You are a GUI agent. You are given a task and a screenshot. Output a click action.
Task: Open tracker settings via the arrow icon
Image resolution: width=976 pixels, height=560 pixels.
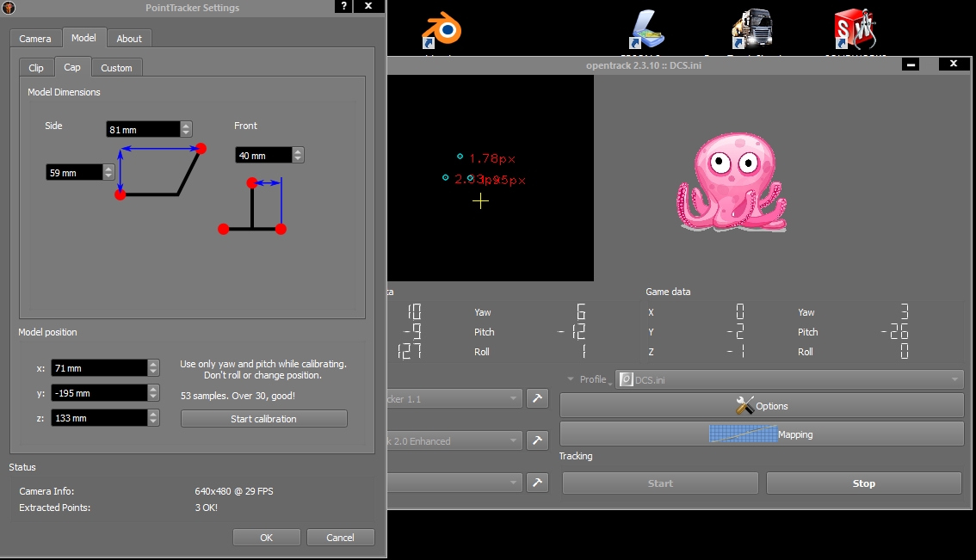[537, 398]
